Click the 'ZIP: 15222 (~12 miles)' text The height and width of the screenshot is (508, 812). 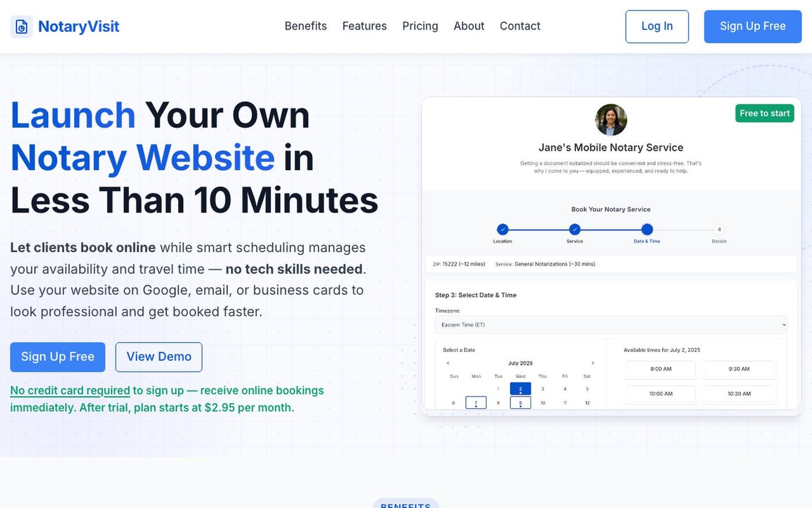[459, 264]
